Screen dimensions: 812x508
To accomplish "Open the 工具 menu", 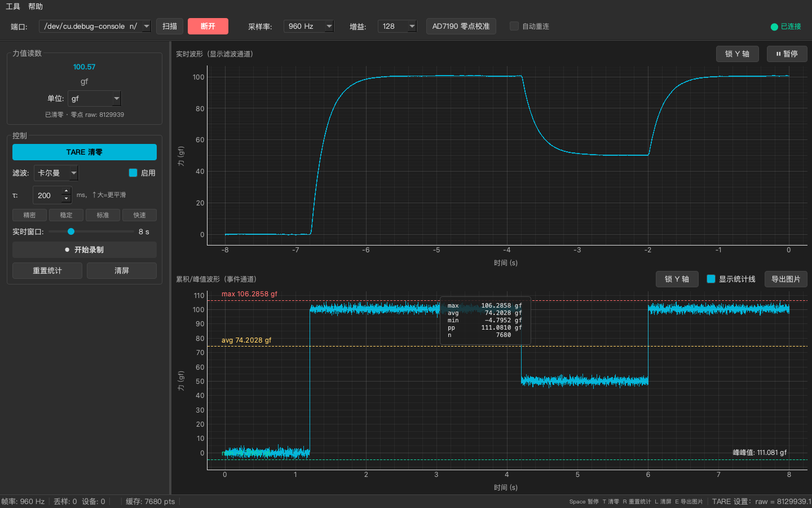I will [x=13, y=6].
